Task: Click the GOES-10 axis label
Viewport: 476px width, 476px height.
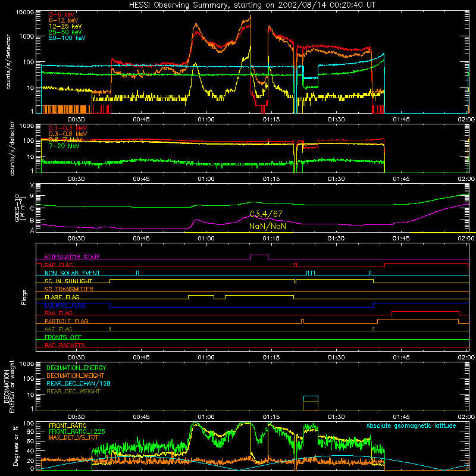Action: click(17, 208)
